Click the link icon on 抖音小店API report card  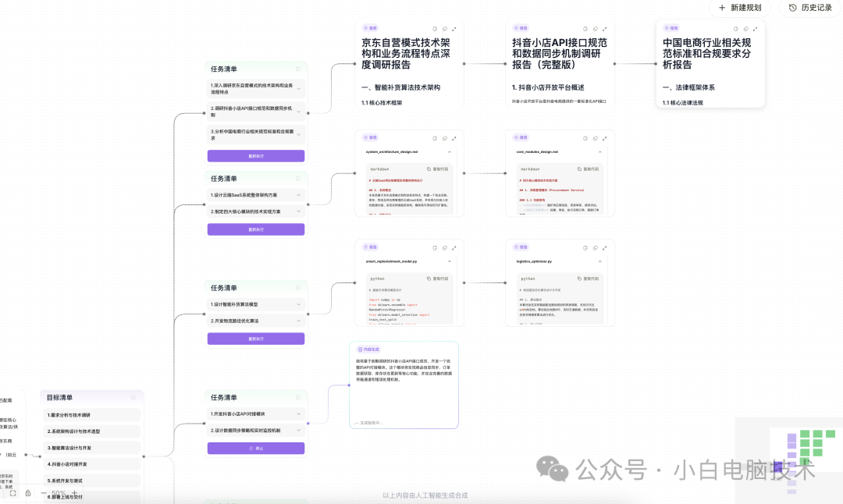(595, 29)
